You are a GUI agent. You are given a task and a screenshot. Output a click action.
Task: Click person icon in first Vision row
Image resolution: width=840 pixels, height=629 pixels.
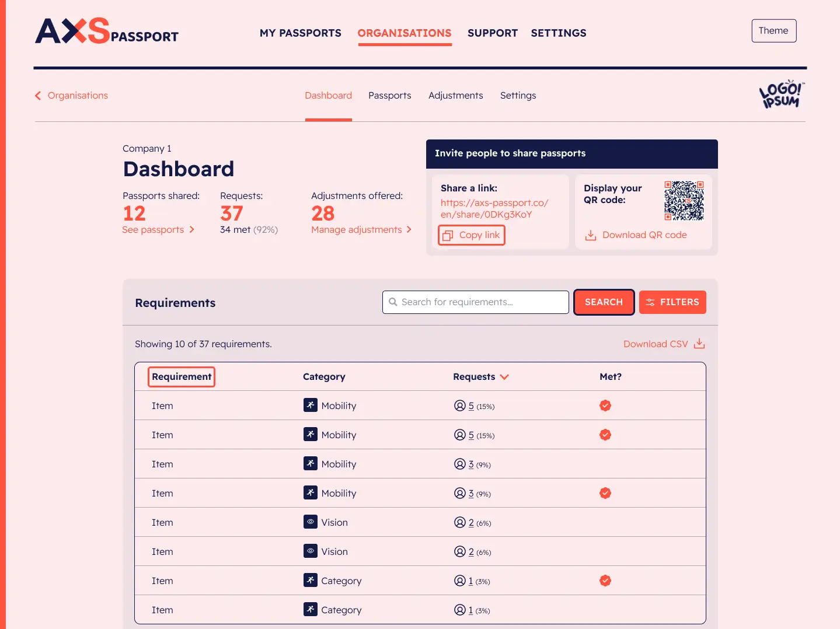[460, 522]
